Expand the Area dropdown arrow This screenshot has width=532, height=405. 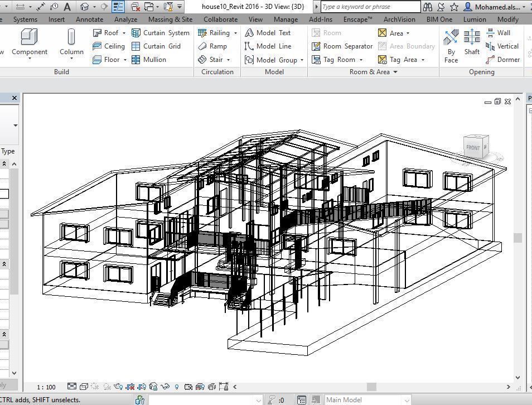pyautogui.click(x=408, y=33)
